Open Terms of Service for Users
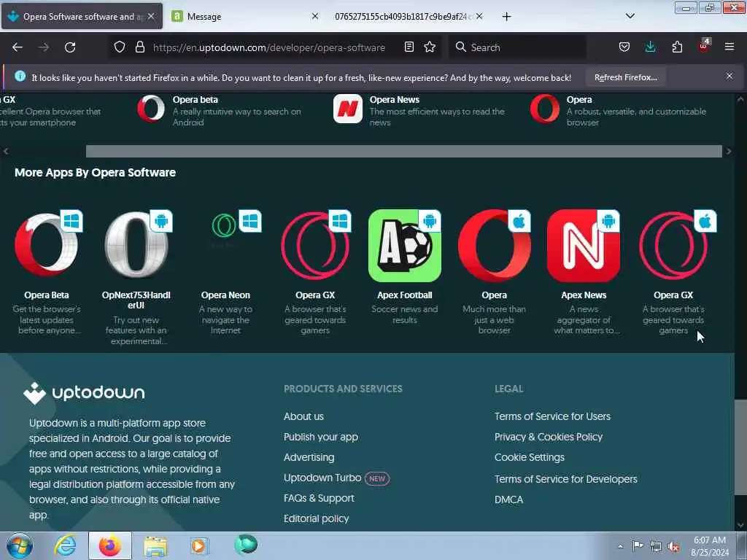 (x=552, y=416)
